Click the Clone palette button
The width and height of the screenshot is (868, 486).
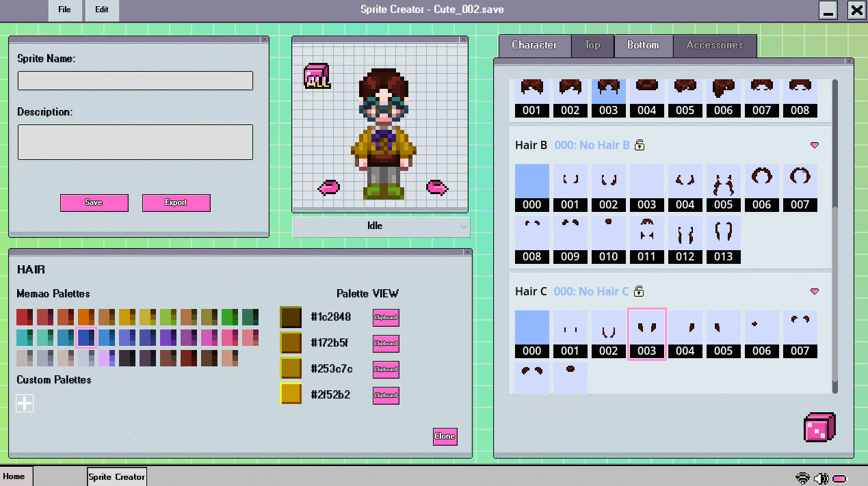pyautogui.click(x=445, y=436)
